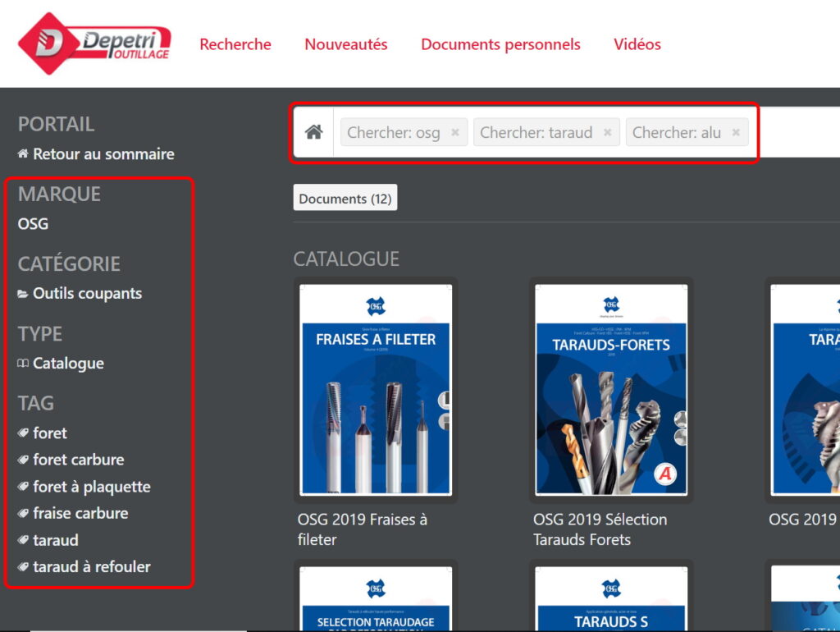Image resolution: width=840 pixels, height=632 pixels.
Task: Select the 'foret carbure' tag
Action: click(x=78, y=460)
